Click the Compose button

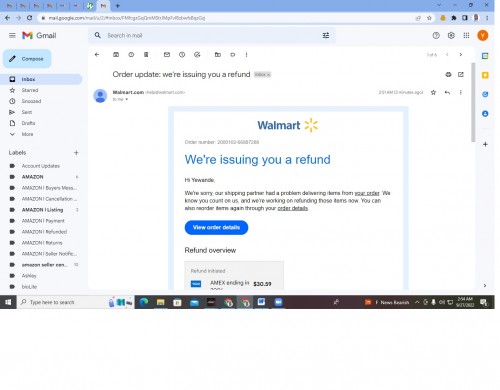click(27, 59)
